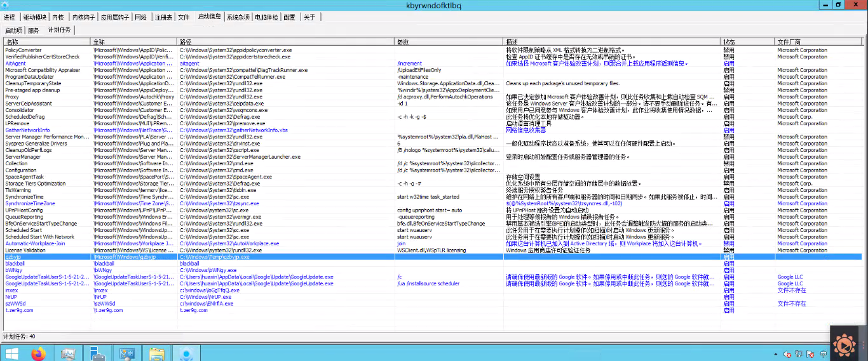This screenshot has height=361, width=868.
Task: Sort by the 描述 column header
Action: [612, 41]
